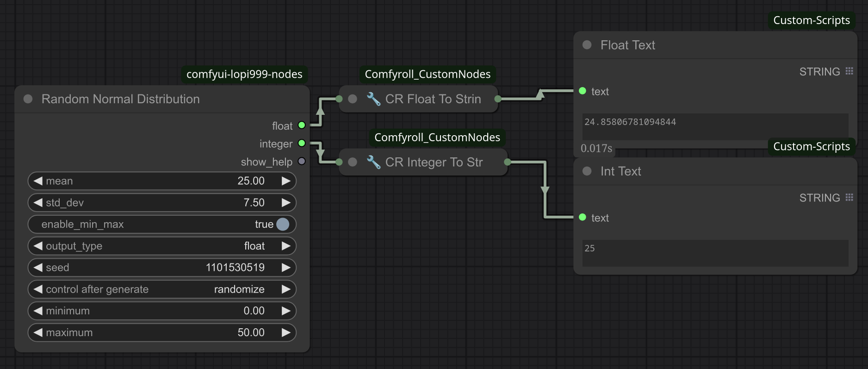Click the comfyui-lopi999-nodes badge label
The image size is (868, 369).
(244, 74)
